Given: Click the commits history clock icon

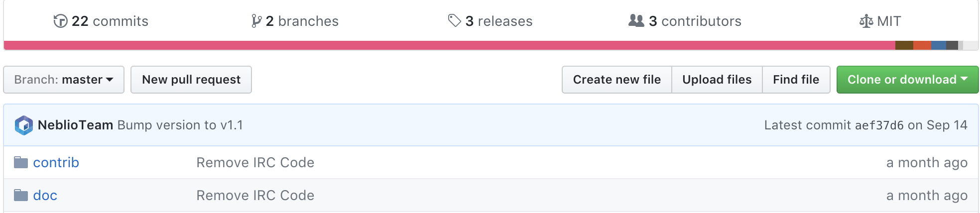Looking at the screenshot, I should tap(60, 21).
